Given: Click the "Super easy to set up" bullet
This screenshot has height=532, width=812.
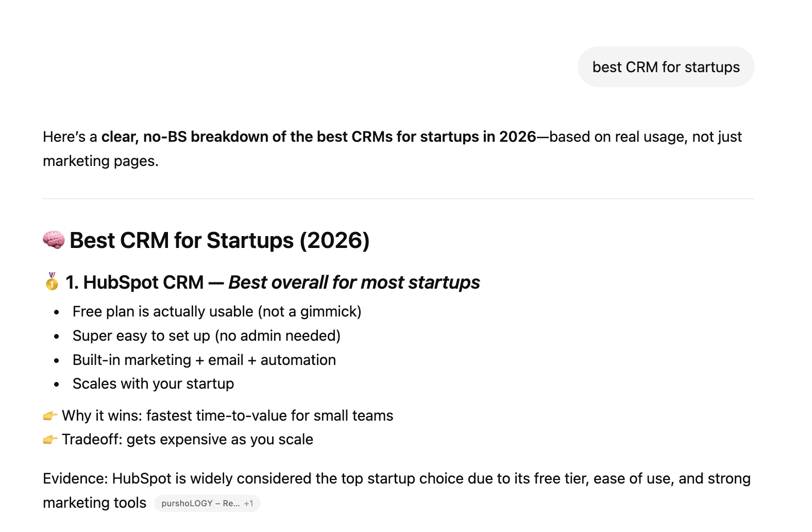Looking at the screenshot, I should click(x=206, y=336).
